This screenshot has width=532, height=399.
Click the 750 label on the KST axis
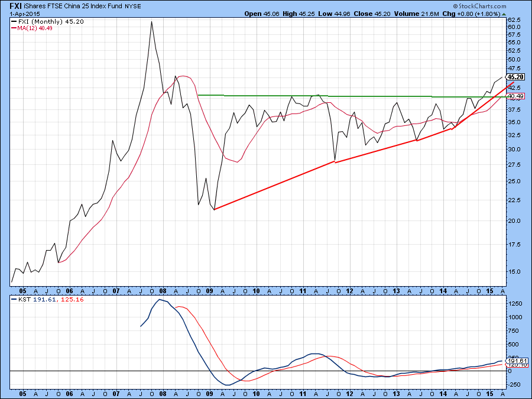[x=514, y=331]
